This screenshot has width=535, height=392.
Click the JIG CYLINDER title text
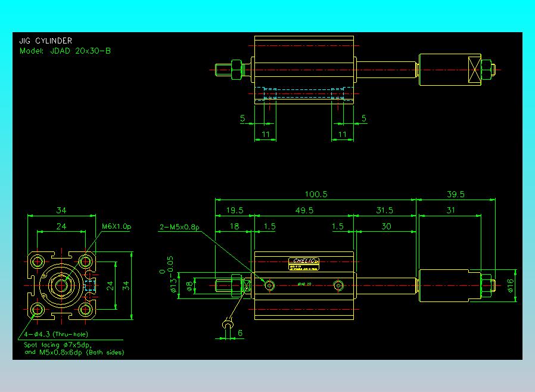pyautogui.click(x=45, y=41)
